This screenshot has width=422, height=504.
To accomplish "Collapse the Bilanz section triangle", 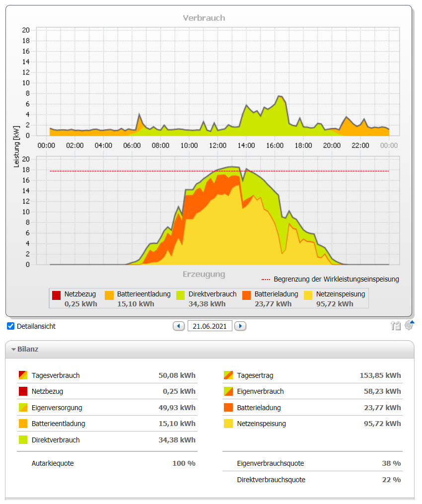I will 14,350.
